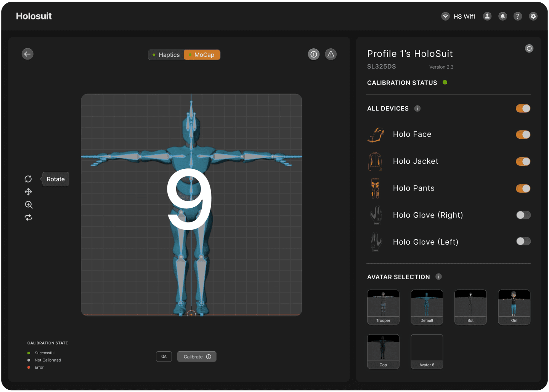Click the Calibrate button
The image size is (549, 392).
197,357
